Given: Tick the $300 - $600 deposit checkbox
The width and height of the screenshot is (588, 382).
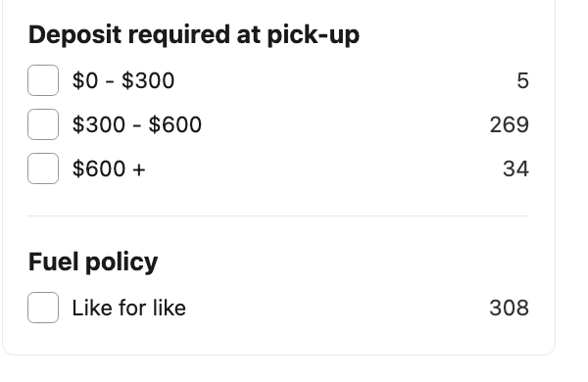Looking at the screenshot, I should point(43,124).
